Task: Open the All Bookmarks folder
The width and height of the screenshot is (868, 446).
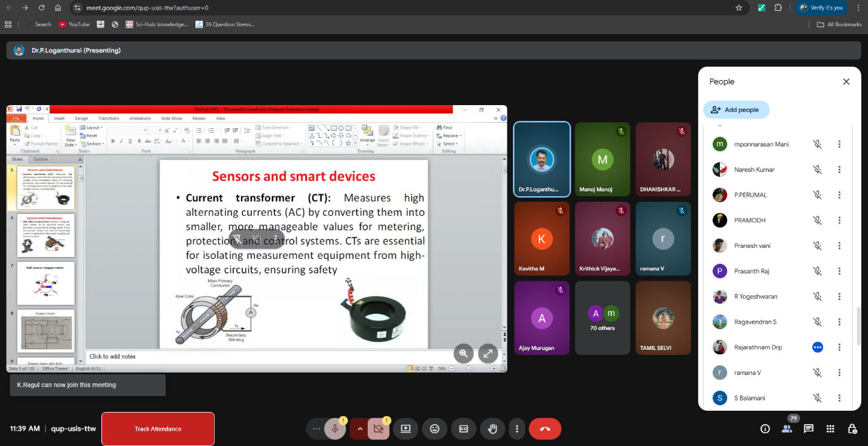Action: pyautogui.click(x=839, y=24)
